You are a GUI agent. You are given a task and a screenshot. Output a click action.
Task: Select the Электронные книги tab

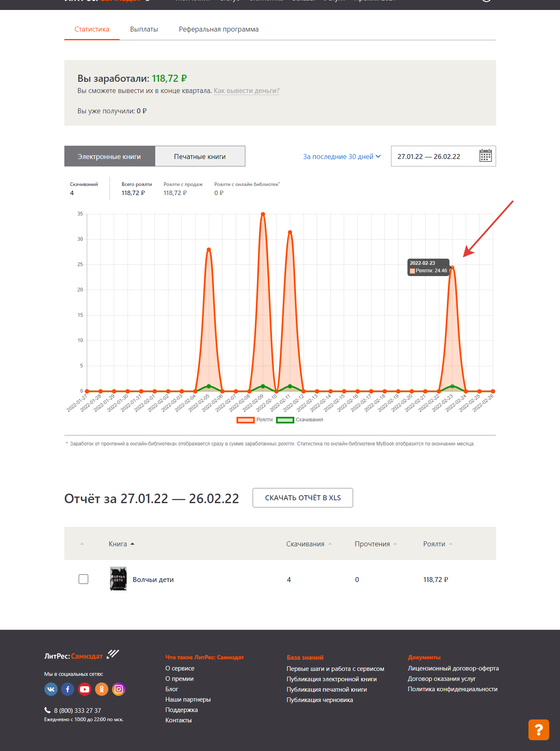(x=110, y=156)
